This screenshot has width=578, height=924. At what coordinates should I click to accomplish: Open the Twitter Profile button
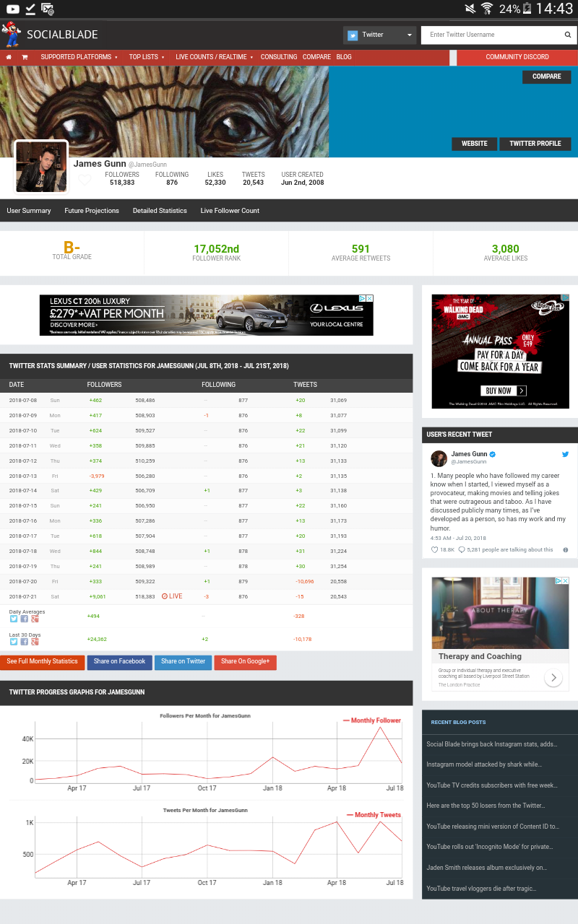click(535, 144)
